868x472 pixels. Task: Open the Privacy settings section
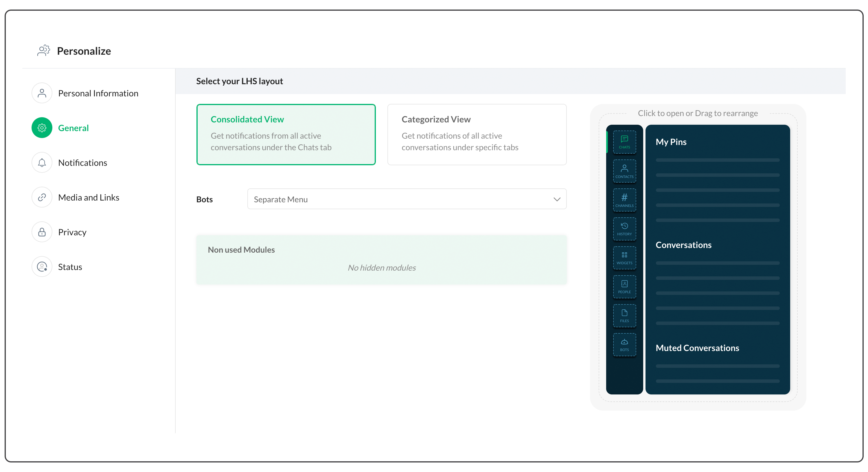click(x=72, y=232)
